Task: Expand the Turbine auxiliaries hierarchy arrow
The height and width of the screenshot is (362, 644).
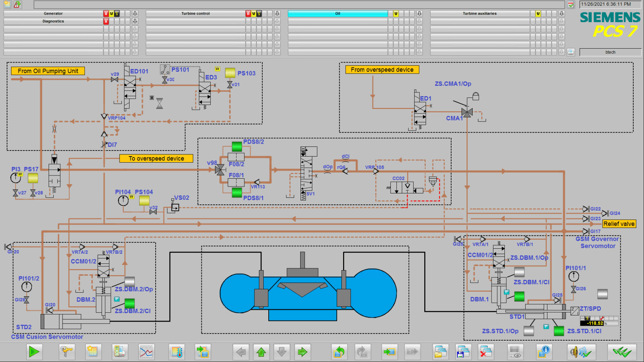Action: 561,14
